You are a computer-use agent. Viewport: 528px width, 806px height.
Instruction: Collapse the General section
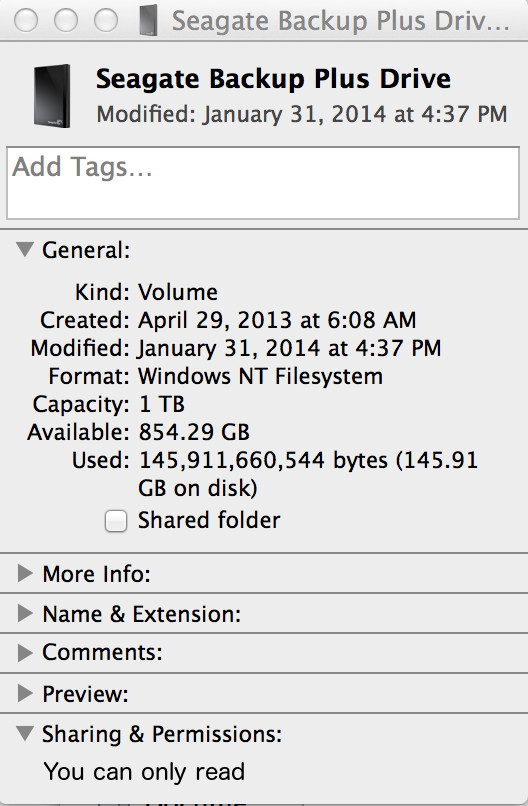(24, 250)
